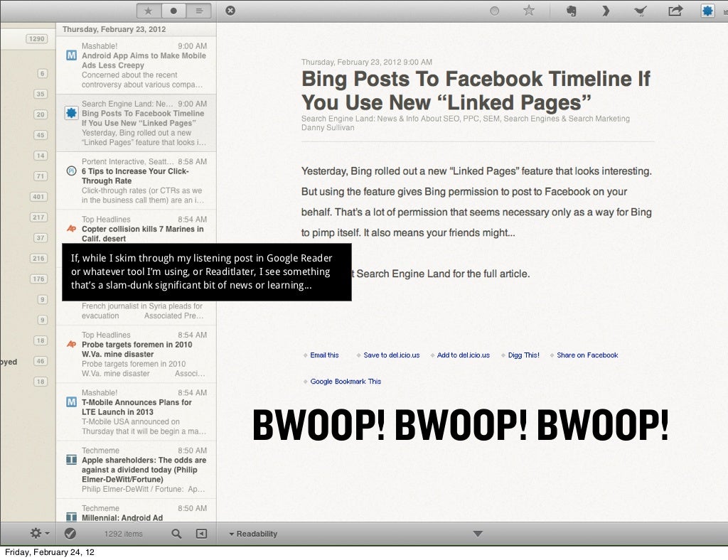Image resolution: width=728 pixels, height=560 pixels.
Task: Select the sidebar feed with 216 unread count
Action: tap(38, 259)
